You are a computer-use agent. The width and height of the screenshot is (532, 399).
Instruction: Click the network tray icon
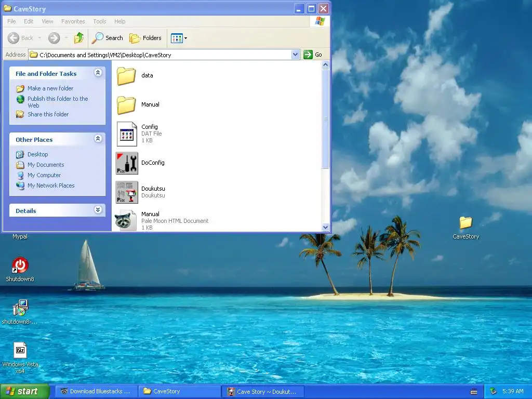tap(494, 392)
